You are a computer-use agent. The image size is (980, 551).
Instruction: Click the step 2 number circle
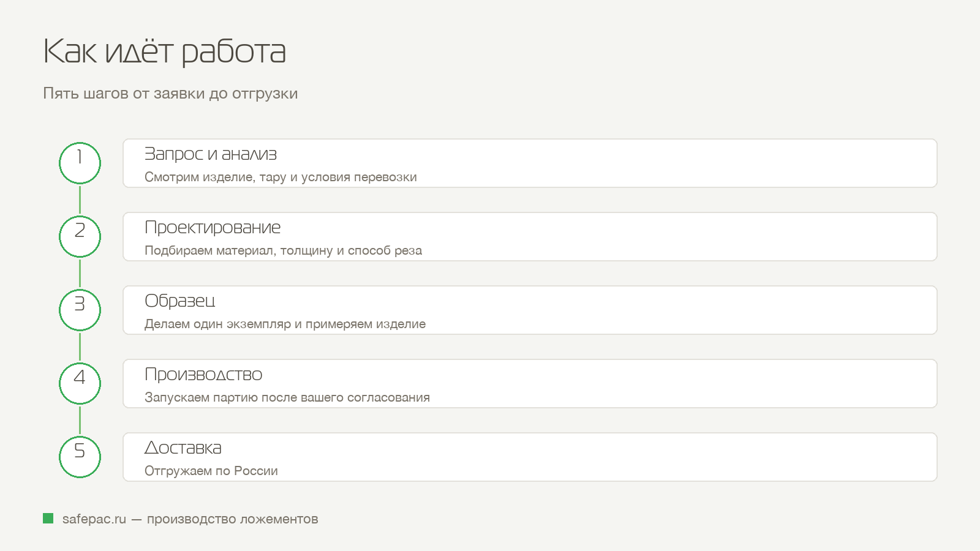pos(80,236)
